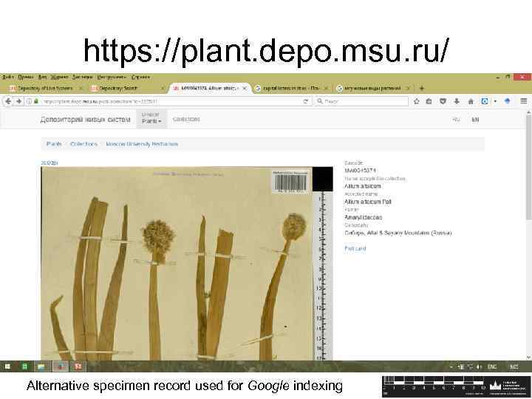Switch site language to RU
532x399 pixels.
[456, 120]
